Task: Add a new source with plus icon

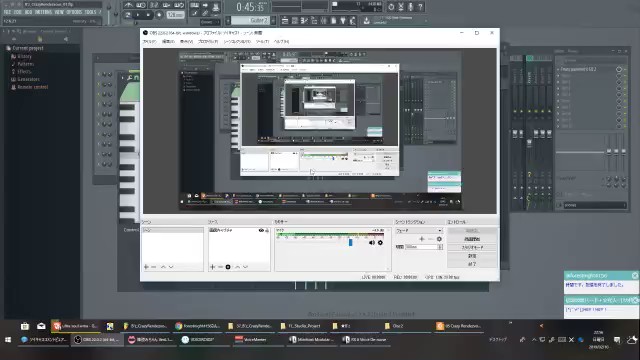Action: click(x=212, y=267)
